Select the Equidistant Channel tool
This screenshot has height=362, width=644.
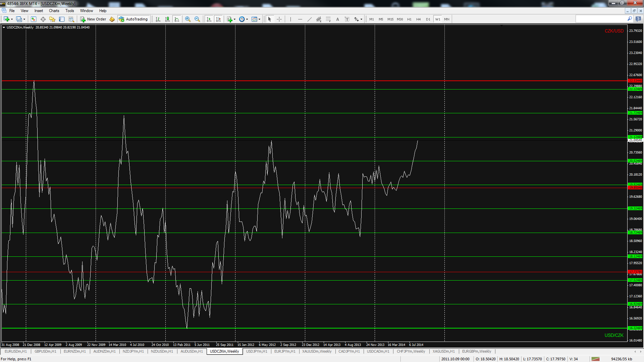click(319, 19)
